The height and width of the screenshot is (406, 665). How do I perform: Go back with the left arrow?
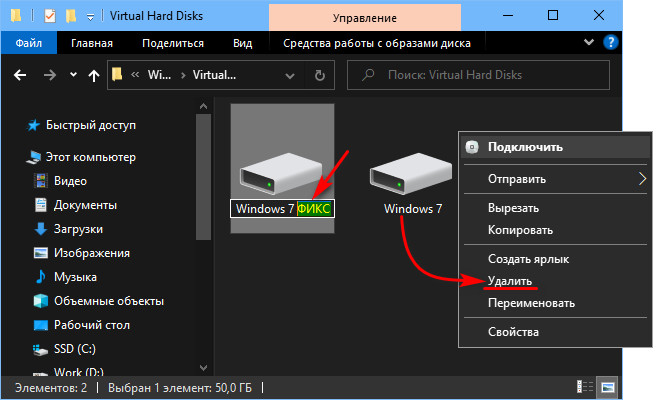tap(20, 76)
